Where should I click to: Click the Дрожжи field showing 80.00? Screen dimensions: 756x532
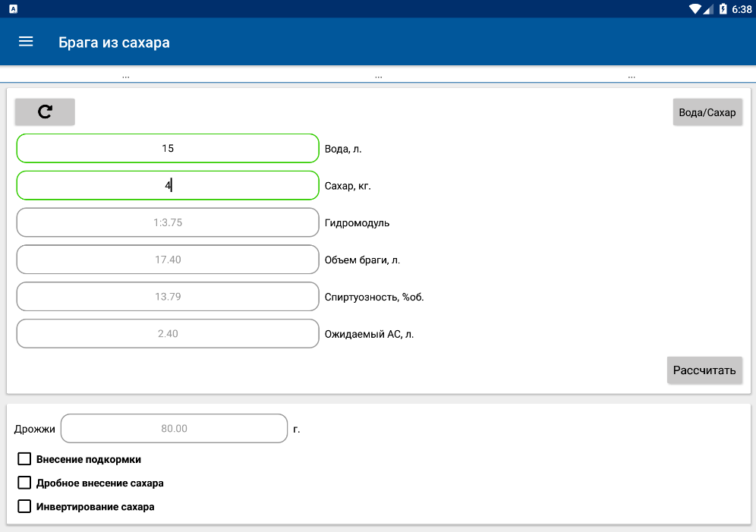[174, 428]
